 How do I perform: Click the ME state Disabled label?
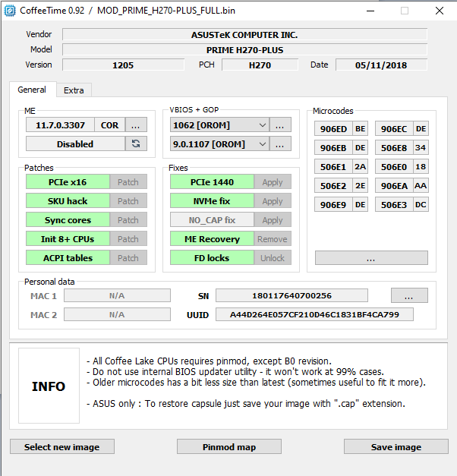(x=75, y=143)
